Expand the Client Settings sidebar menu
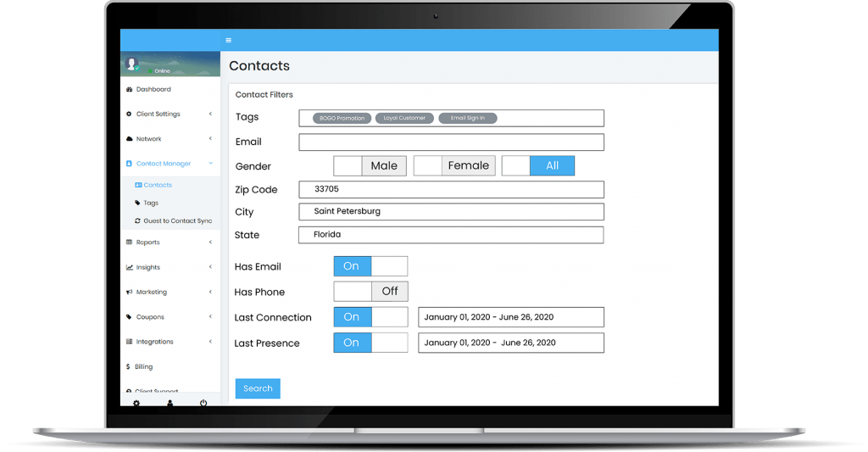Screen dimensions: 868x452 pos(170,114)
